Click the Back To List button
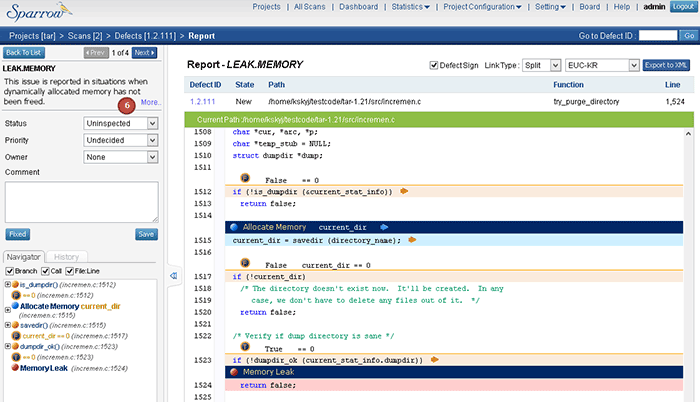The width and height of the screenshot is (700, 402). (x=24, y=53)
